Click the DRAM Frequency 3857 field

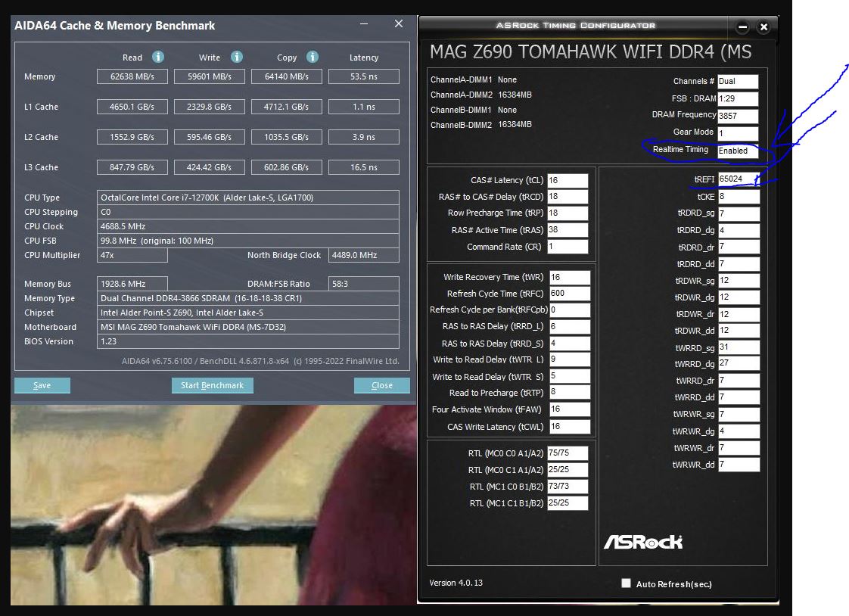click(738, 116)
